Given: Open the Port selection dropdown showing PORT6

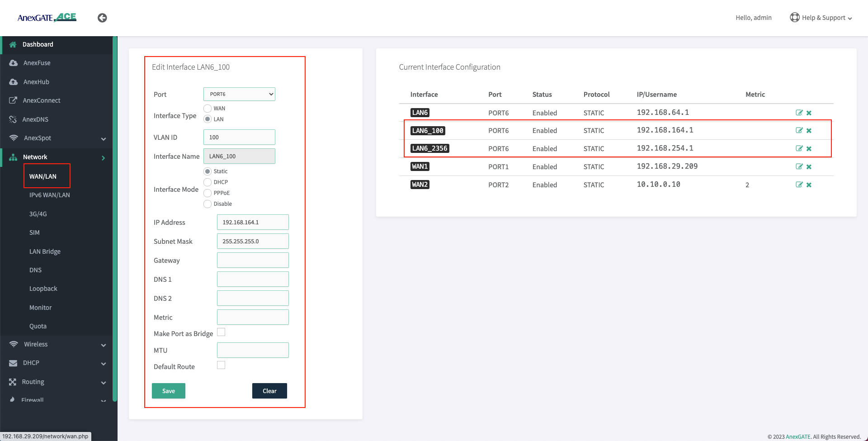Looking at the screenshot, I should (x=239, y=94).
